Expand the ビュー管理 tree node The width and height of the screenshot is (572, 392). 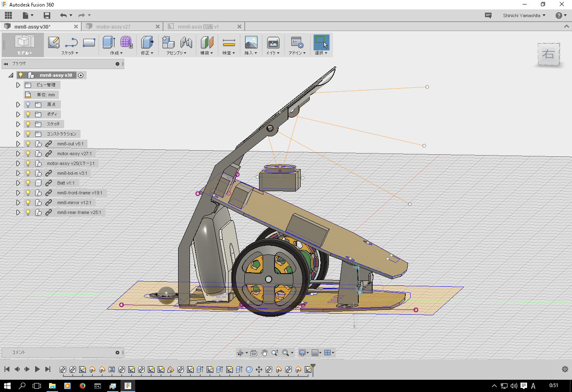pos(18,85)
